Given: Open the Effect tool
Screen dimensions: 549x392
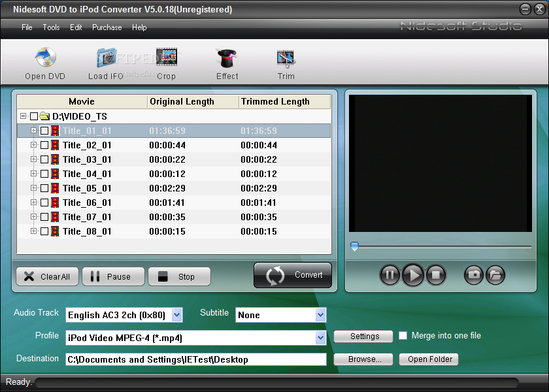Looking at the screenshot, I should 227,57.
